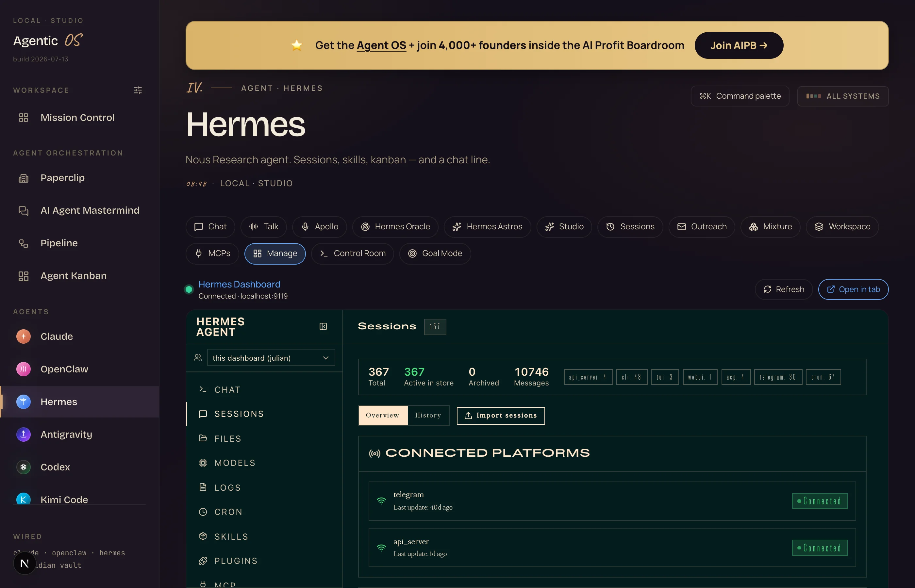This screenshot has width=915, height=588.
Task: Click the Codex agent avatar icon
Action: pyautogui.click(x=23, y=467)
